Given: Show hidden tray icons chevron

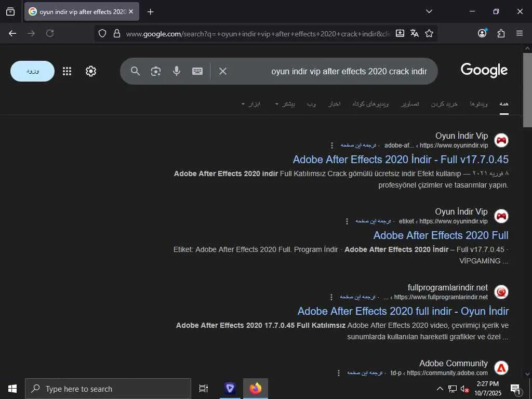Looking at the screenshot, I should tap(440, 389).
